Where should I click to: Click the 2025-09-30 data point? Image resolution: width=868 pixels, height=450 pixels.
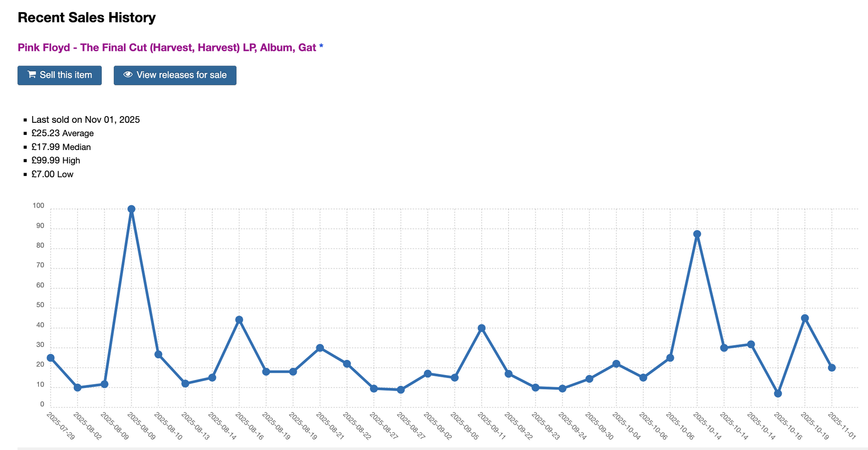click(589, 379)
